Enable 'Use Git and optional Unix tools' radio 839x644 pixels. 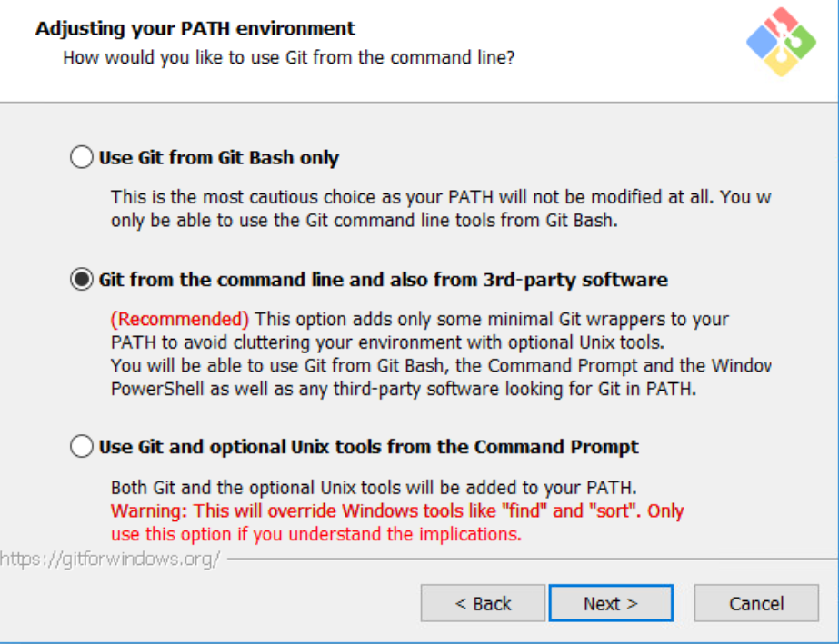click(x=82, y=447)
